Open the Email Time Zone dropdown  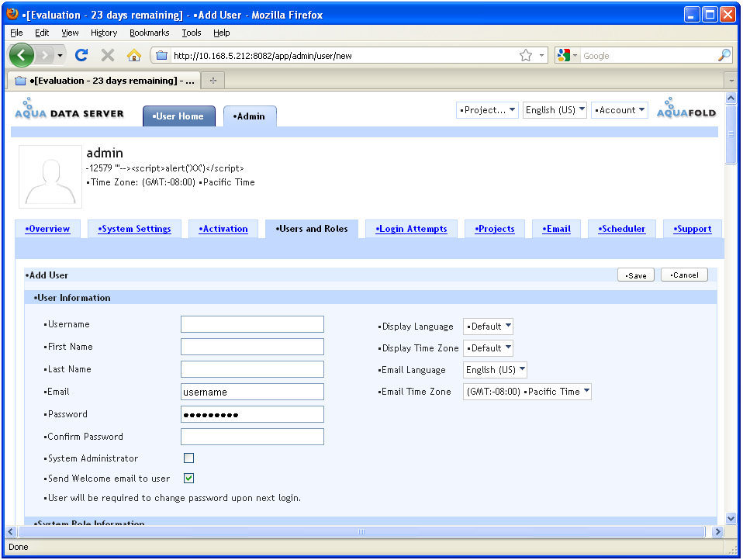pyautogui.click(x=527, y=392)
